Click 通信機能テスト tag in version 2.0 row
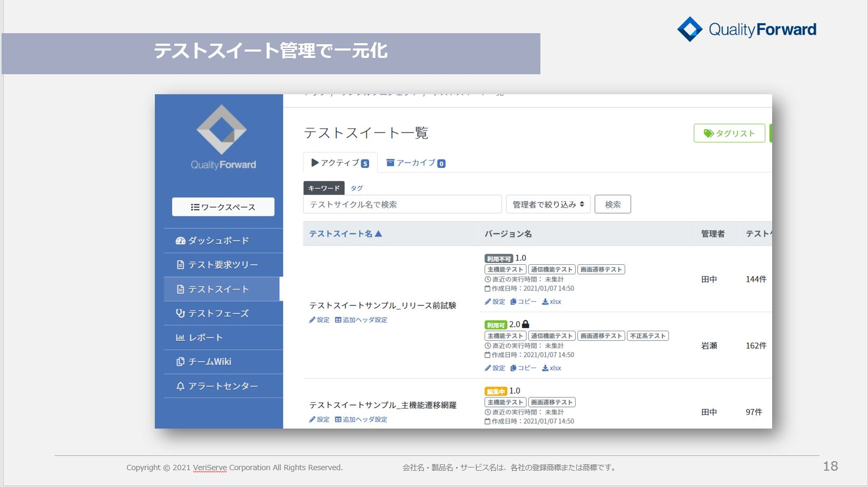868x487 pixels. tap(551, 336)
